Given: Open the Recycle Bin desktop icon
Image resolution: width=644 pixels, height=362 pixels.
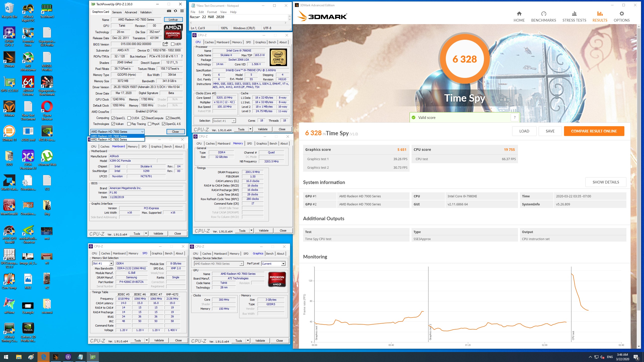Looking at the screenshot, I should point(9,11).
